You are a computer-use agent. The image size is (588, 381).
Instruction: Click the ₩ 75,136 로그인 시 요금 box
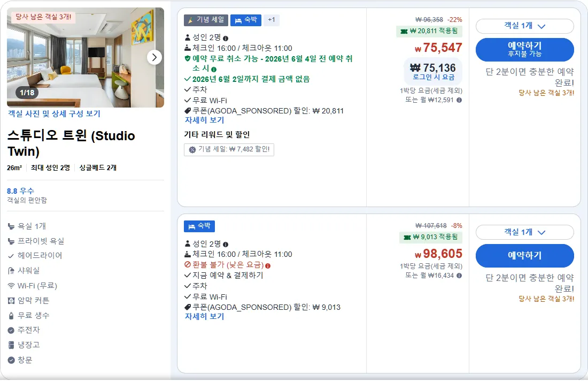click(433, 71)
